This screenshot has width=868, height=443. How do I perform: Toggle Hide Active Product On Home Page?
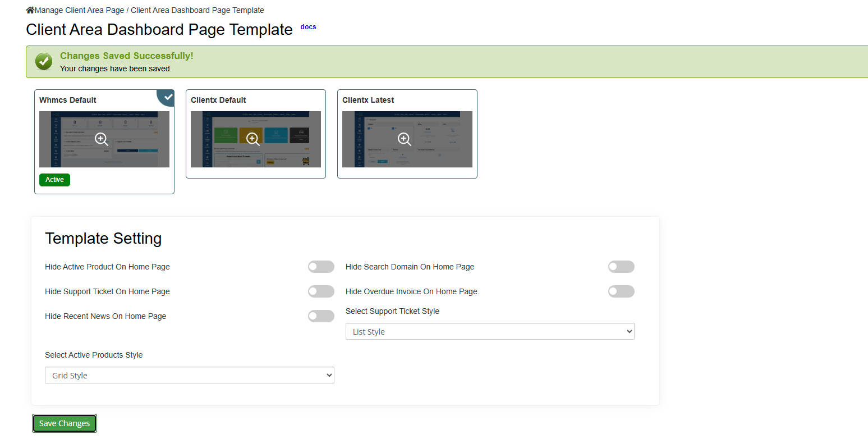[321, 267]
